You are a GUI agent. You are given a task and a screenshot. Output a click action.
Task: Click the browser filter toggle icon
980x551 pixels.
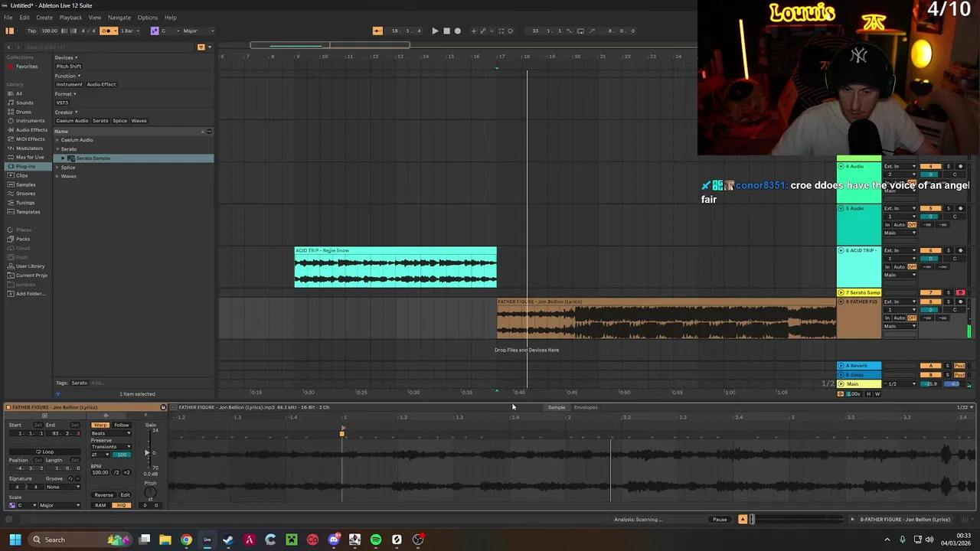(x=201, y=47)
